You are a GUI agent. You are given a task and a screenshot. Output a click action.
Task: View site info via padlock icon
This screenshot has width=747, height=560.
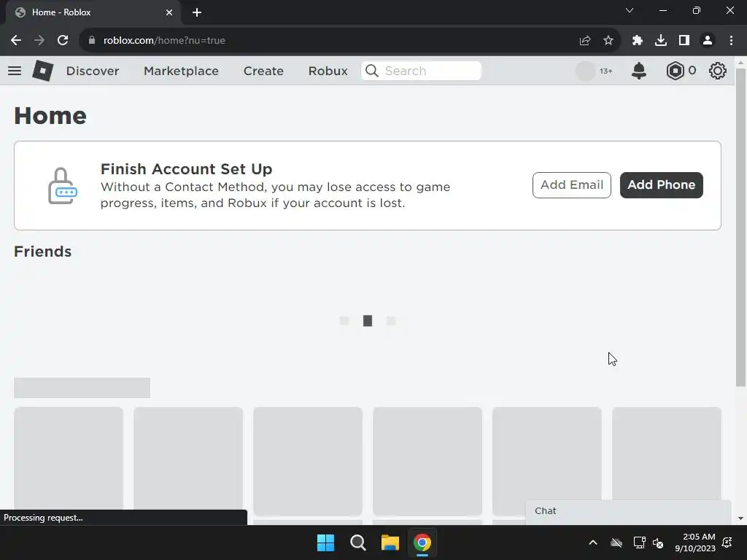click(x=92, y=41)
